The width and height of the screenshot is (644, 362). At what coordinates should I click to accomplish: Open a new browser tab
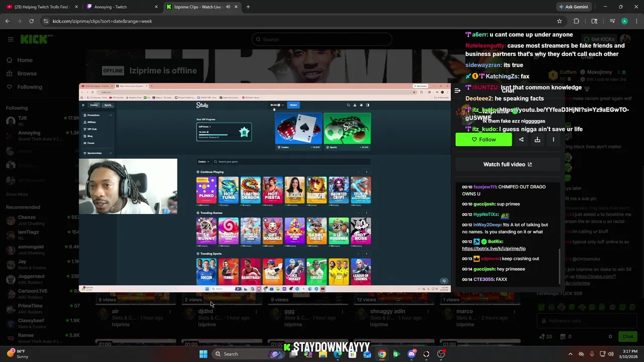pyautogui.click(x=248, y=7)
